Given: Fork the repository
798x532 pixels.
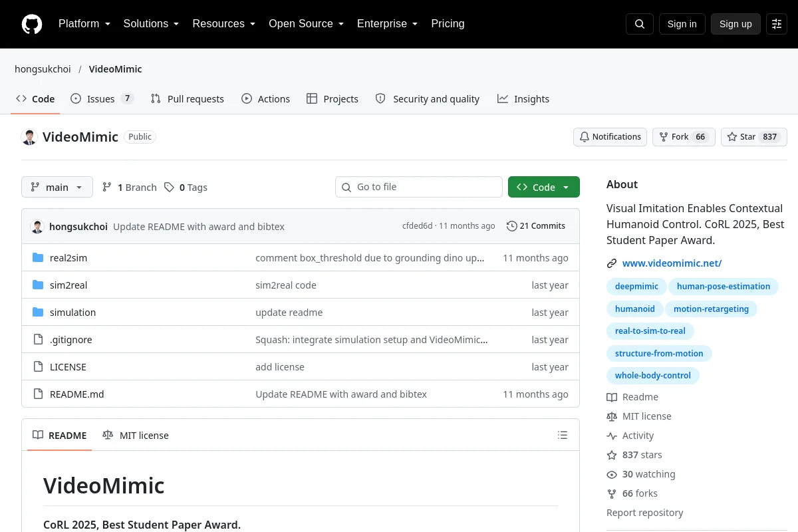Looking at the screenshot, I should [684, 137].
